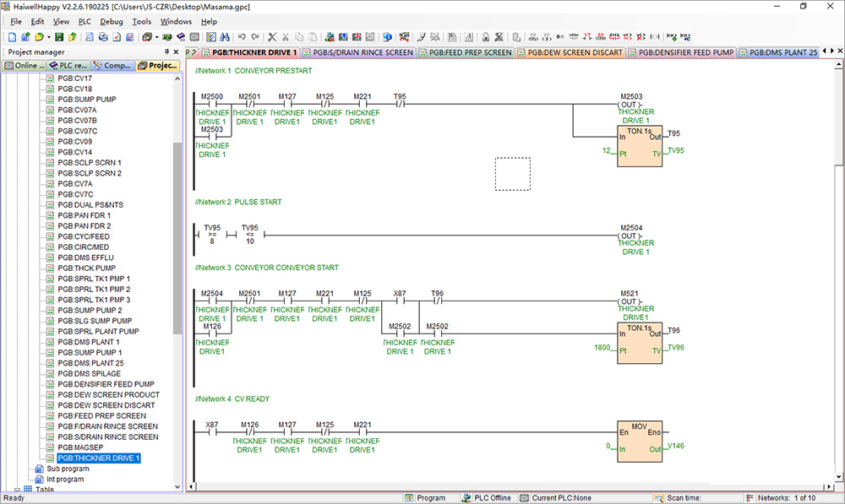This screenshot has width=845, height=504.
Task: Switch to PGB:DENSIFIER FEED PUMP tab
Action: point(681,52)
